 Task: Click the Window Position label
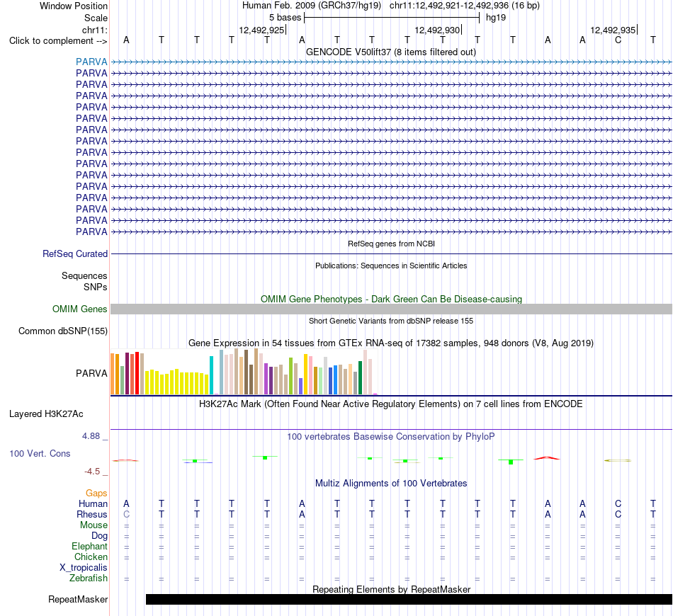(x=74, y=6)
